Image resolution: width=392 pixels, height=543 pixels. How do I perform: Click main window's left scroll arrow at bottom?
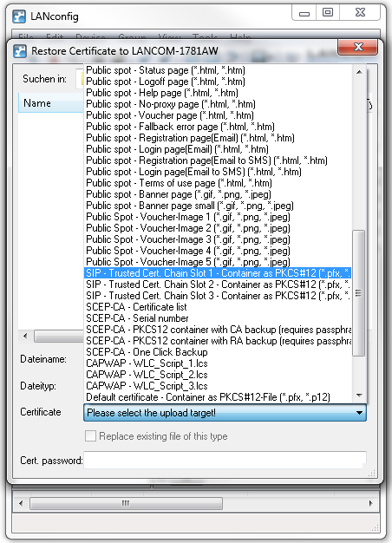point(21,503)
